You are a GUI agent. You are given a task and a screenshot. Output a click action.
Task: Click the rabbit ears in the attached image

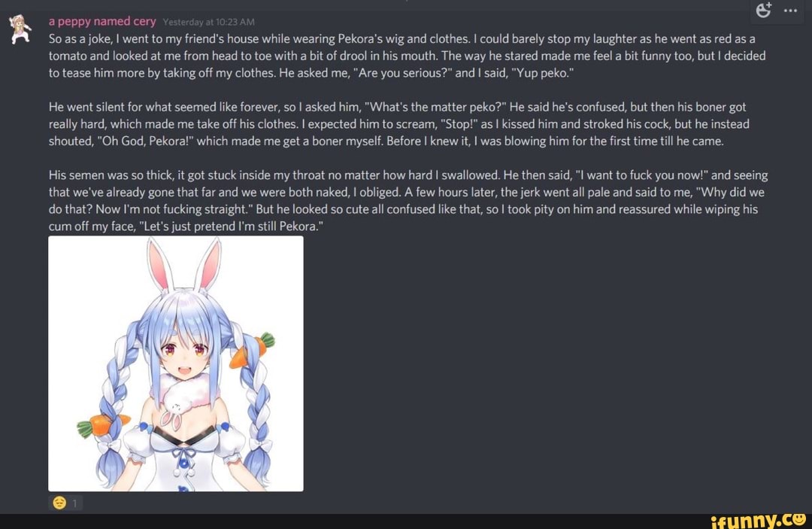184,264
